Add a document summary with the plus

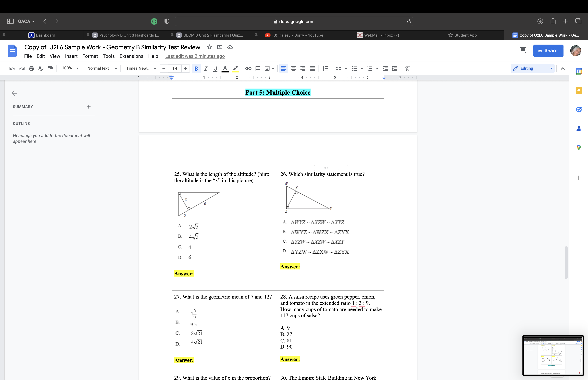tap(89, 107)
